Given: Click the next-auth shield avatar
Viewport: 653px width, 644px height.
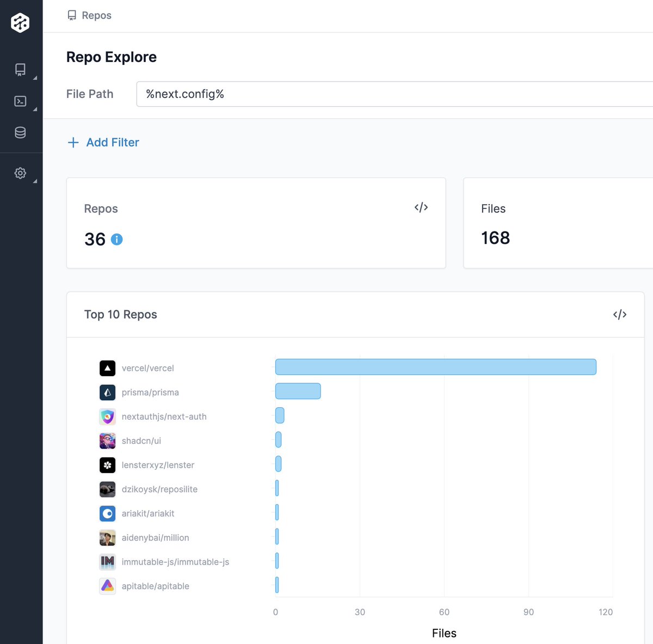Looking at the screenshot, I should (x=108, y=416).
